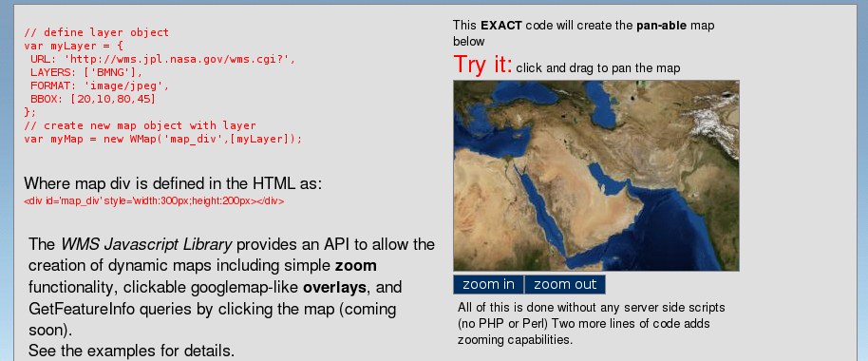868x361 pixels.
Task: Click the "Where map div is defined" heading
Action: pyautogui.click(x=173, y=183)
